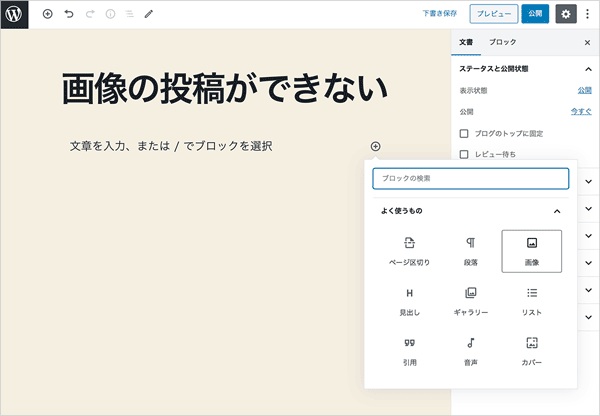600x416 pixels.
Task: Insert a 段落 paragraph block
Action: coord(471,251)
